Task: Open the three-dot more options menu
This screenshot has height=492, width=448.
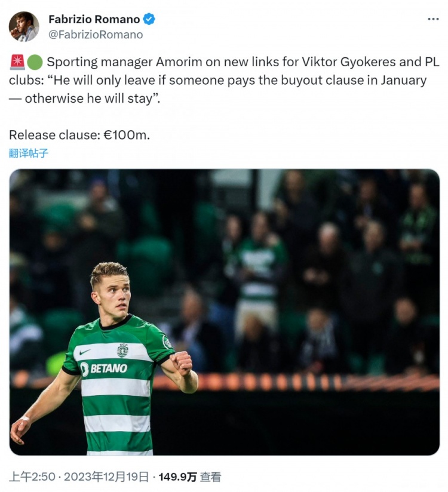Action: (x=433, y=19)
